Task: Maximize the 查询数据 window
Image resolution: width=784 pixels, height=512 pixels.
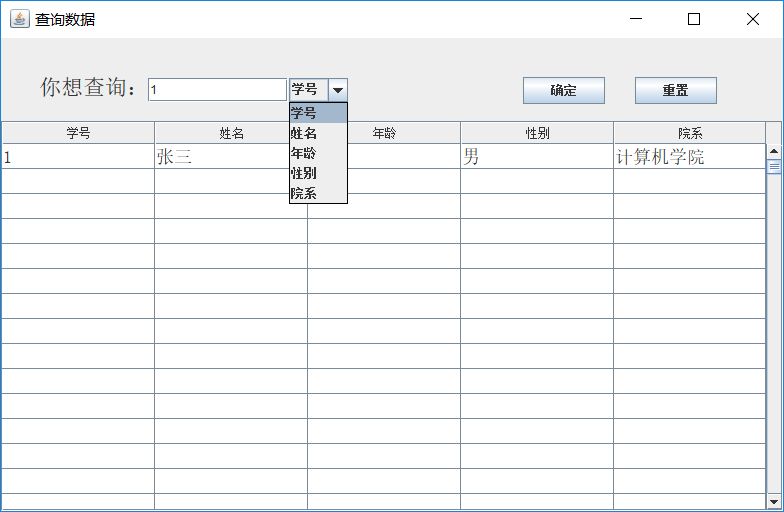Action: [x=694, y=19]
